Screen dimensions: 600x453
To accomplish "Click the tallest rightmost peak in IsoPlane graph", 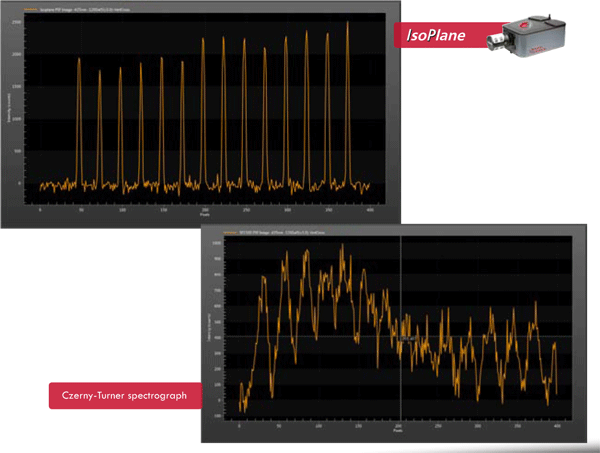I will pos(347,25).
